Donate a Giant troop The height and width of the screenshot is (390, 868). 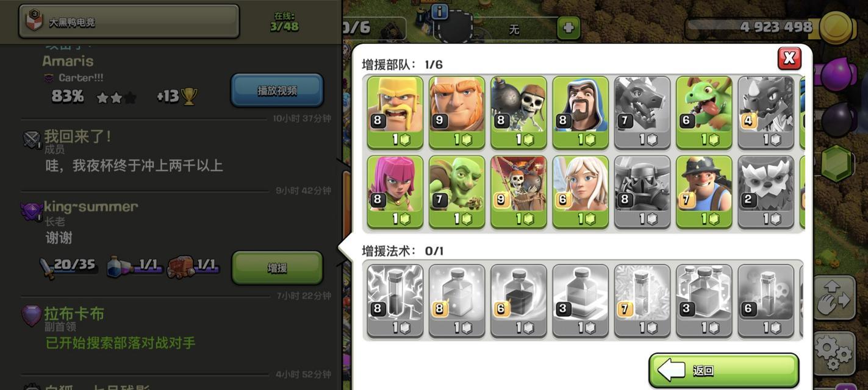(x=457, y=113)
